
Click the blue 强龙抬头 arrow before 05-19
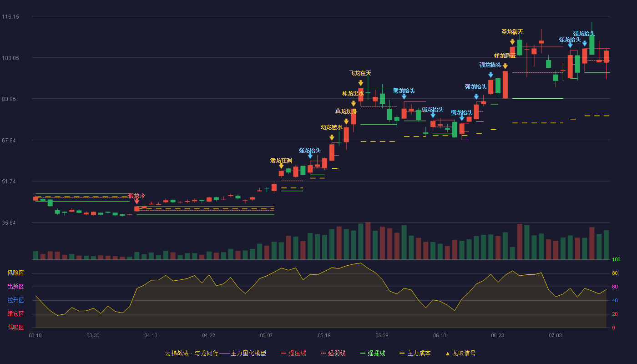pyautogui.click(x=310, y=156)
